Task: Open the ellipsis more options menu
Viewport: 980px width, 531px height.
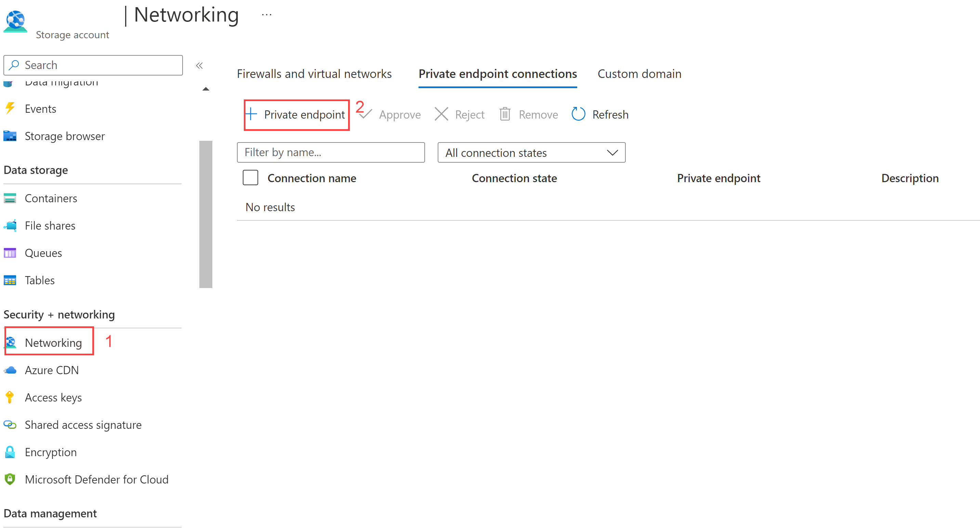Action: pos(267,15)
